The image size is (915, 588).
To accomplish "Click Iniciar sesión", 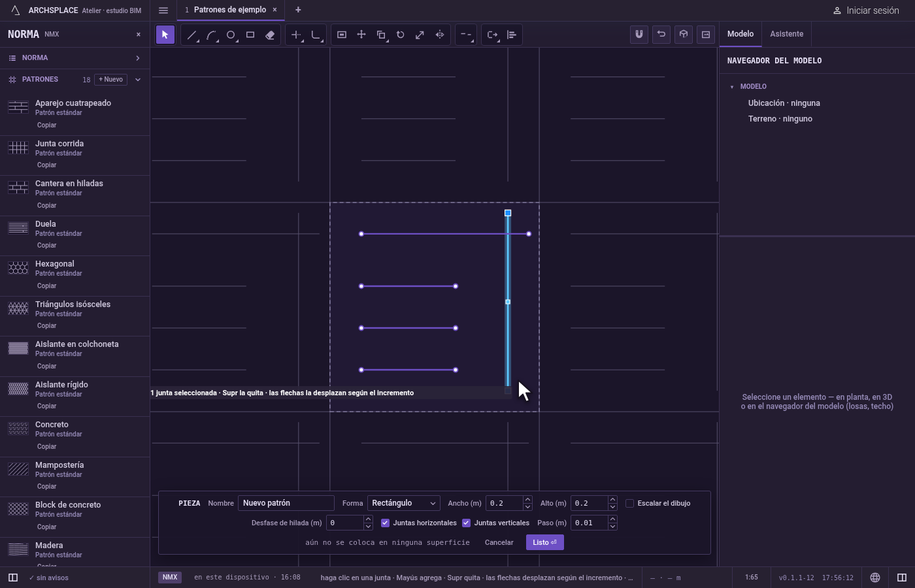I will 866,10.
